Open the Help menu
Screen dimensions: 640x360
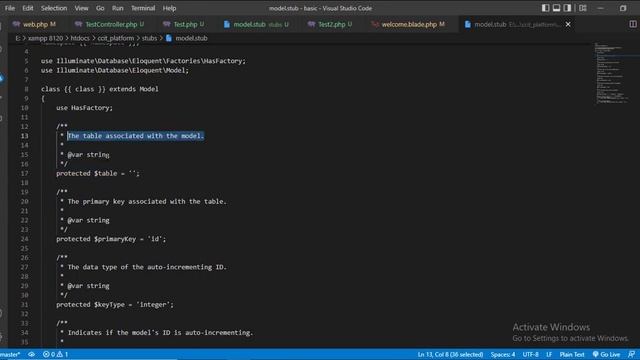pos(169,8)
